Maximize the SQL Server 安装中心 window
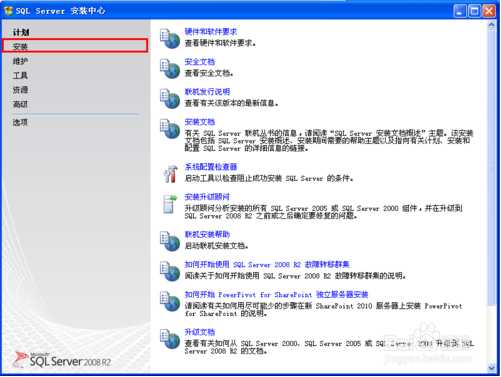This screenshot has height=377, width=501. tap(474, 11)
